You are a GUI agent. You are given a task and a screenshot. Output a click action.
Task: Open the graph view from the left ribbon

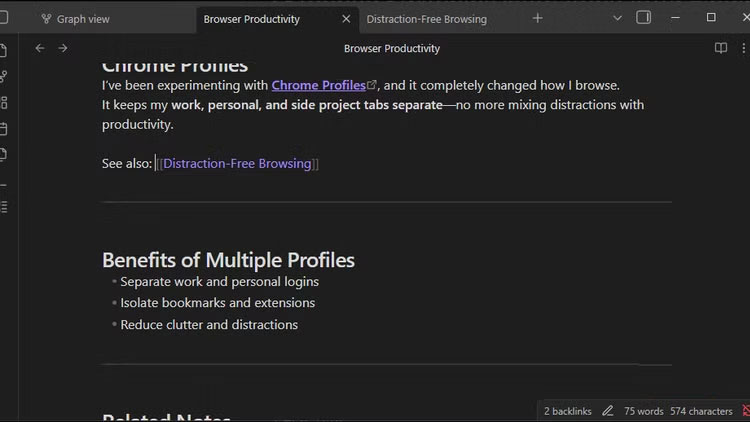point(4,76)
